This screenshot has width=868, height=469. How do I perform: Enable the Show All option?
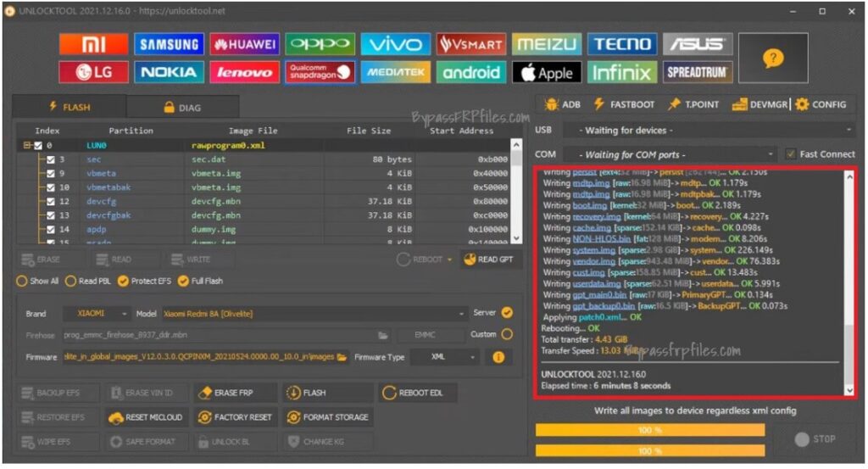click(37, 282)
